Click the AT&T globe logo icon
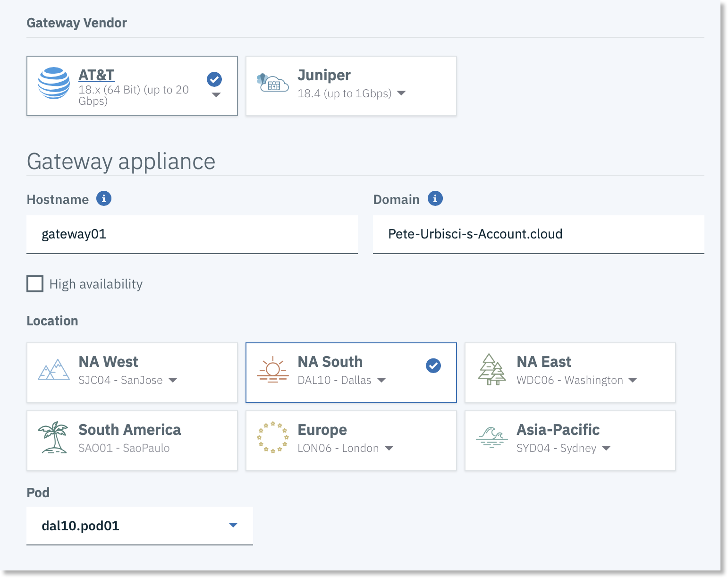 tap(54, 83)
